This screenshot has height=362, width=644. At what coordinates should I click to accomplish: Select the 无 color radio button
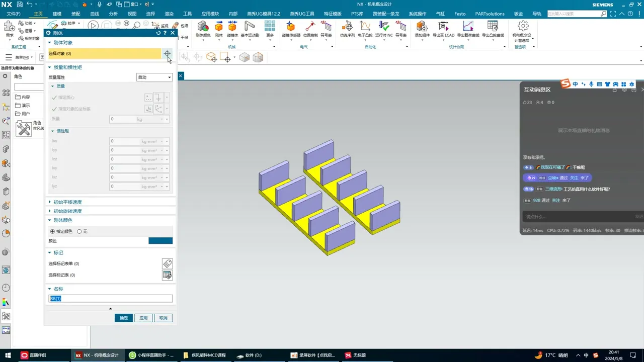[79, 231]
